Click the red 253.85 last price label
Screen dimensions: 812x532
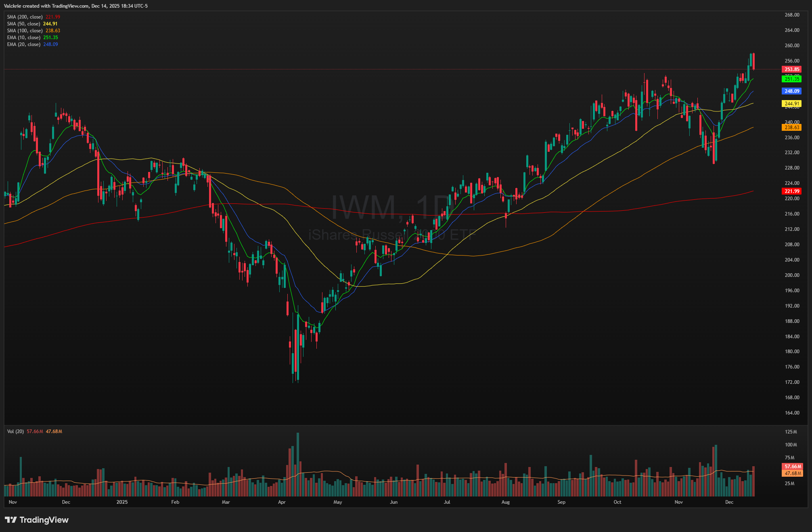pyautogui.click(x=791, y=69)
